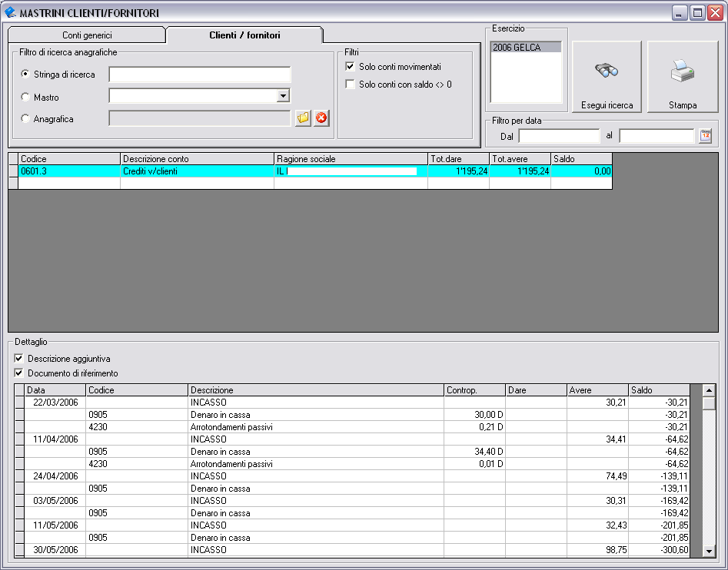The height and width of the screenshot is (570, 728).
Task: Select the Mastro radio button
Action: (25, 98)
